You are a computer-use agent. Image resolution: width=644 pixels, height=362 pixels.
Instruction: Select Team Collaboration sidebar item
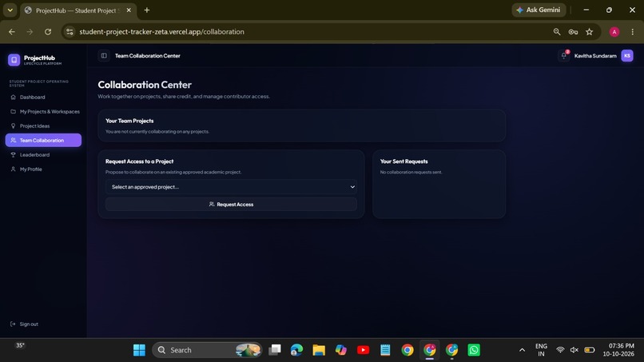tap(43, 140)
